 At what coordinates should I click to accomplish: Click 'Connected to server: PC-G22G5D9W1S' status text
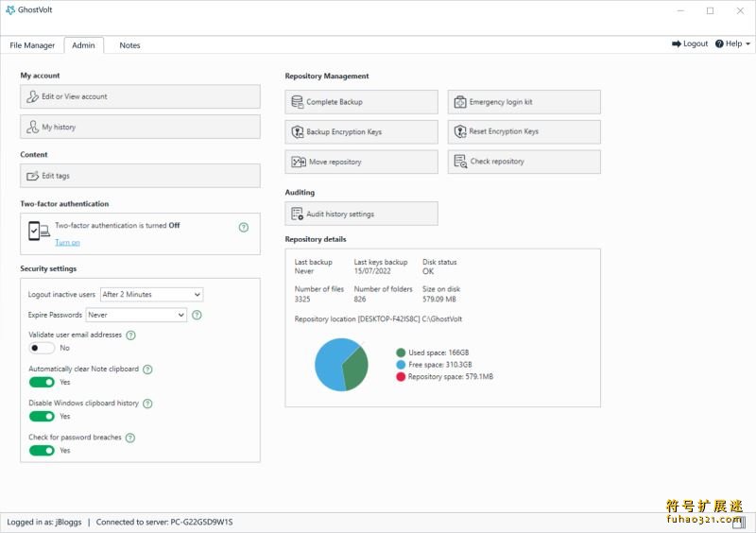click(164, 522)
